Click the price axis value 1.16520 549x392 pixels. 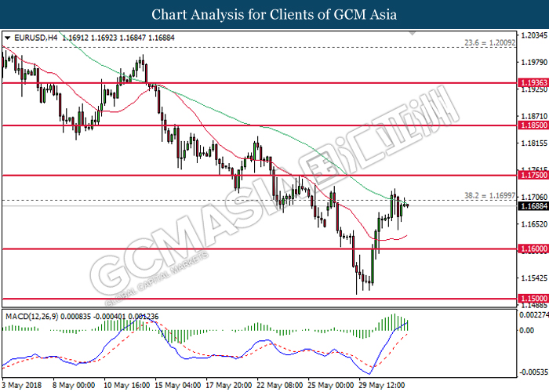click(x=534, y=223)
